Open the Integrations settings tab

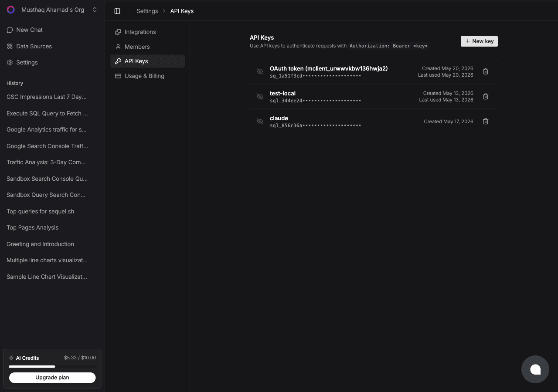tap(147, 32)
